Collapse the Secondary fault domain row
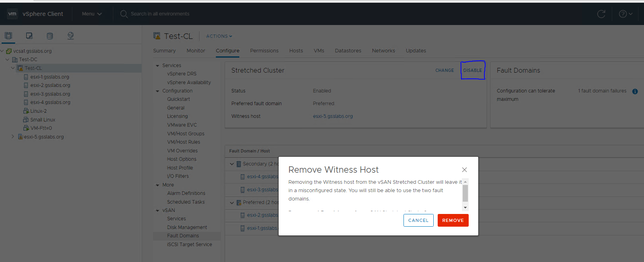The image size is (644, 262). tap(232, 164)
